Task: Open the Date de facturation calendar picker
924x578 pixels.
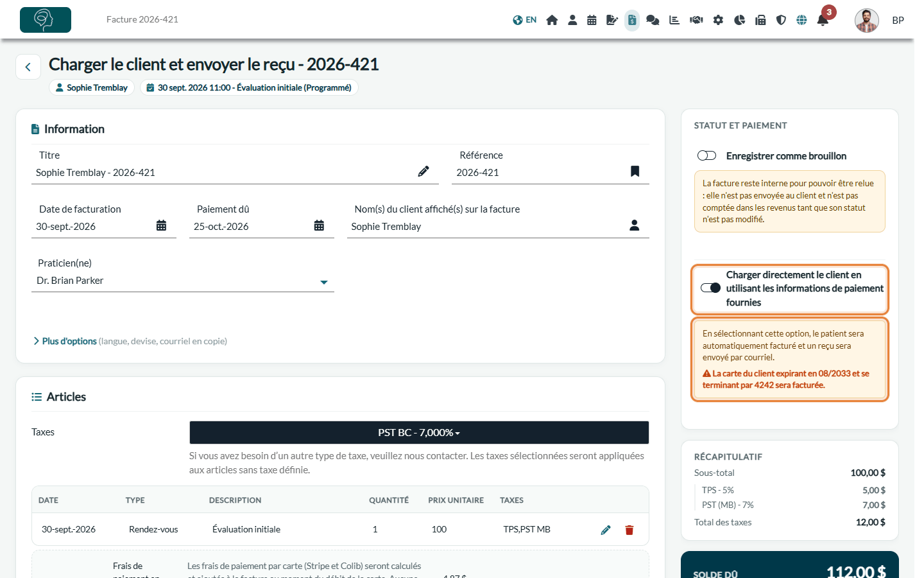Action: point(161,225)
